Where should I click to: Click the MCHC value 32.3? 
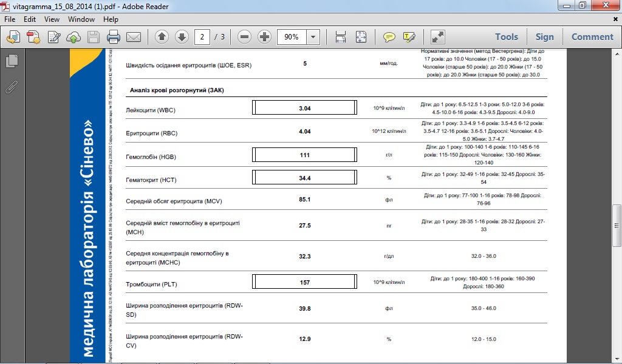(x=305, y=256)
